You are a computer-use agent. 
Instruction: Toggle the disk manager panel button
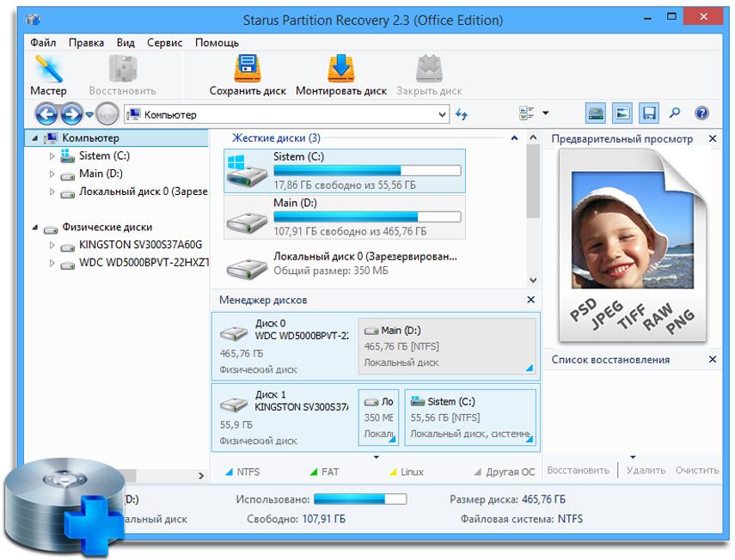pyautogui.click(x=596, y=113)
